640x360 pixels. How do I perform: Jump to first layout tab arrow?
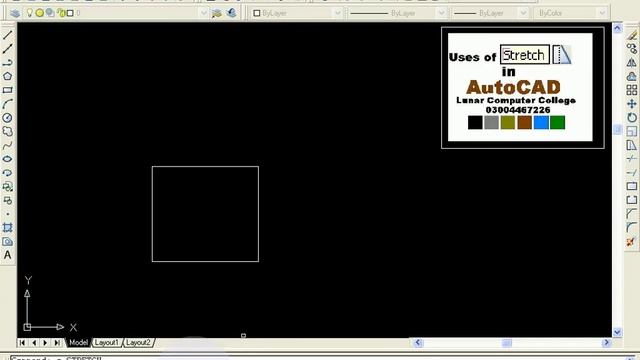[22, 342]
